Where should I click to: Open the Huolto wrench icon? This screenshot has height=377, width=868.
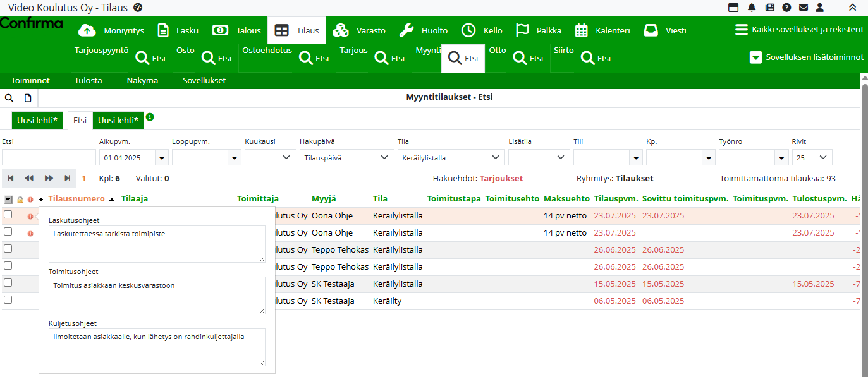[407, 30]
